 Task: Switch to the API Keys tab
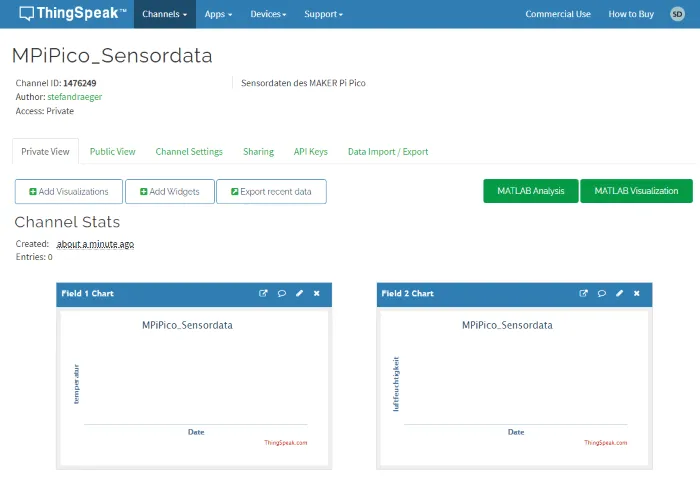[310, 152]
